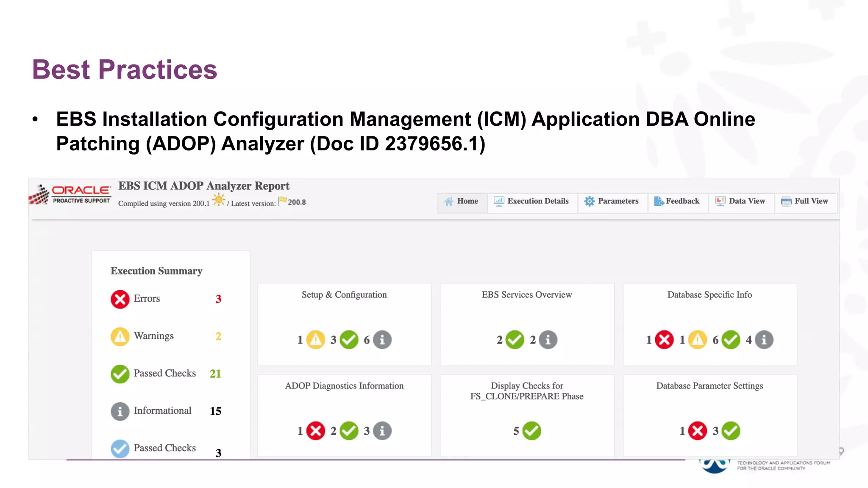868x488 pixels.
Task: Click green check in EBS Services Overview card
Action: coord(515,340)
